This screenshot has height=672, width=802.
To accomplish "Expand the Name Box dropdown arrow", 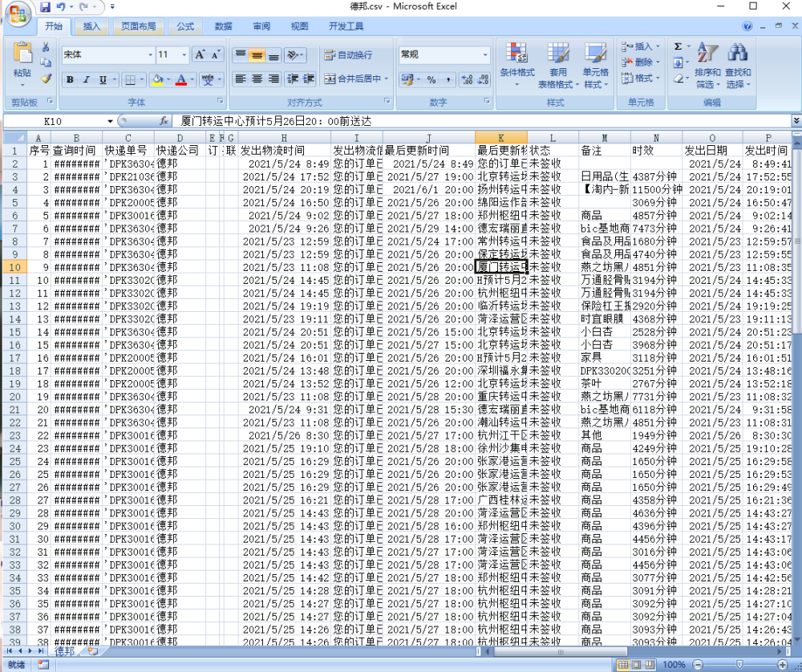I will (110, 121).
